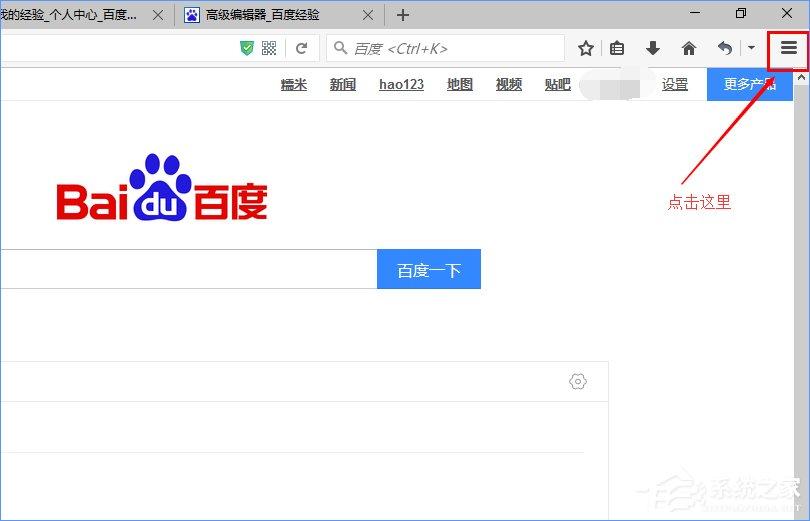Click the scrollbar up arrow

801,77
